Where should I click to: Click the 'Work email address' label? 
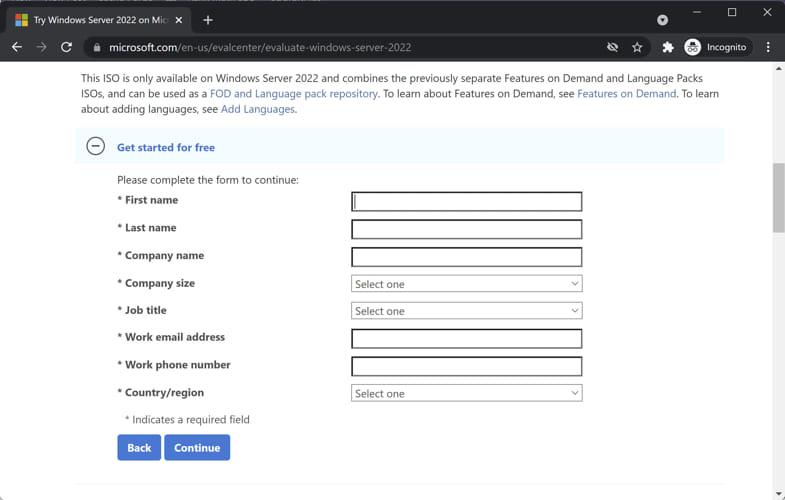pyautogui.click(x=175, y=337)
